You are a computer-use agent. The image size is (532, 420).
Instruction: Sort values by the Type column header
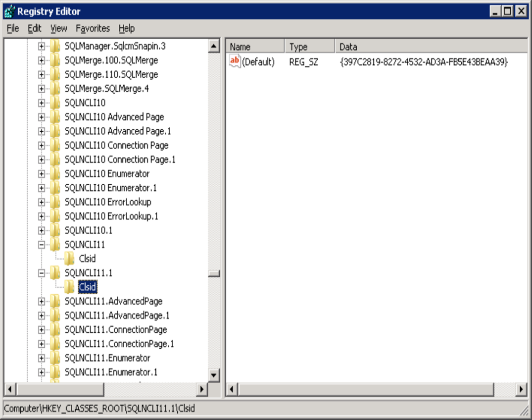309,47
